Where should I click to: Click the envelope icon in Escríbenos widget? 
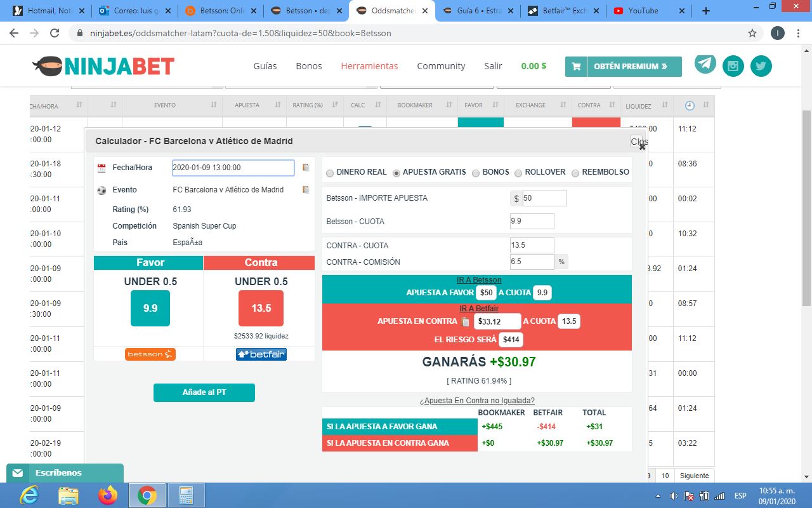[x=17, y=473]
